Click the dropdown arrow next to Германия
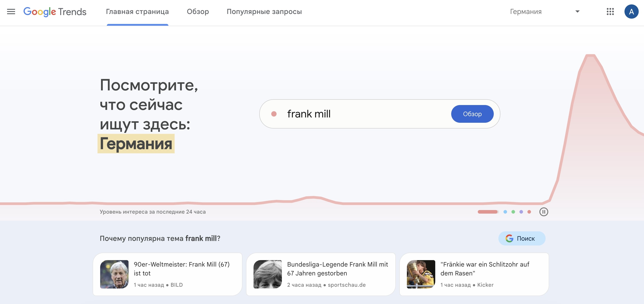 (x=577, y=12)
